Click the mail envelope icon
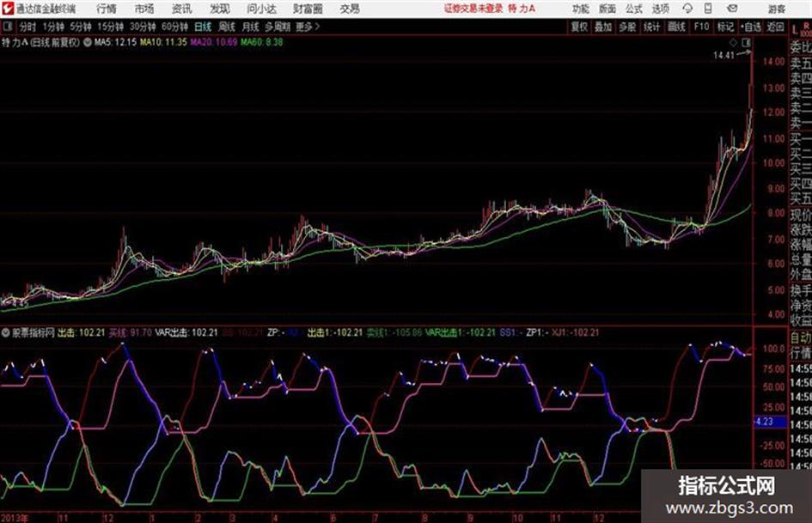This screenshot has width=812, height=523. pos(732,9)
